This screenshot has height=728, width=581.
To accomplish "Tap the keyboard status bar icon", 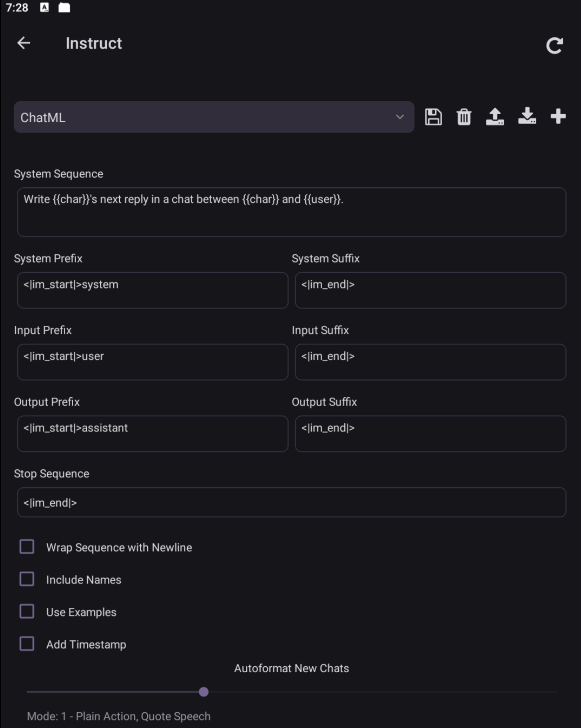I will coord(45,7).
